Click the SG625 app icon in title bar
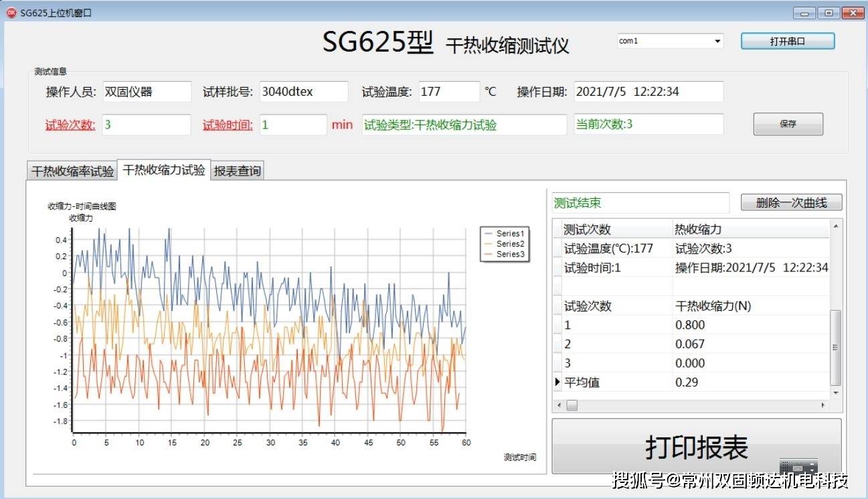Screen dimensions: 868x499 coord(11,12)
